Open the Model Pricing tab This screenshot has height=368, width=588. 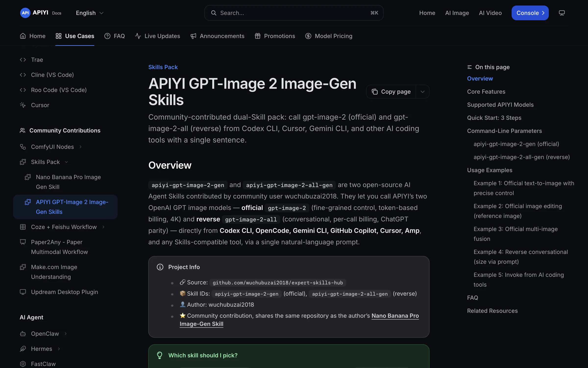(x=329, y=36)
